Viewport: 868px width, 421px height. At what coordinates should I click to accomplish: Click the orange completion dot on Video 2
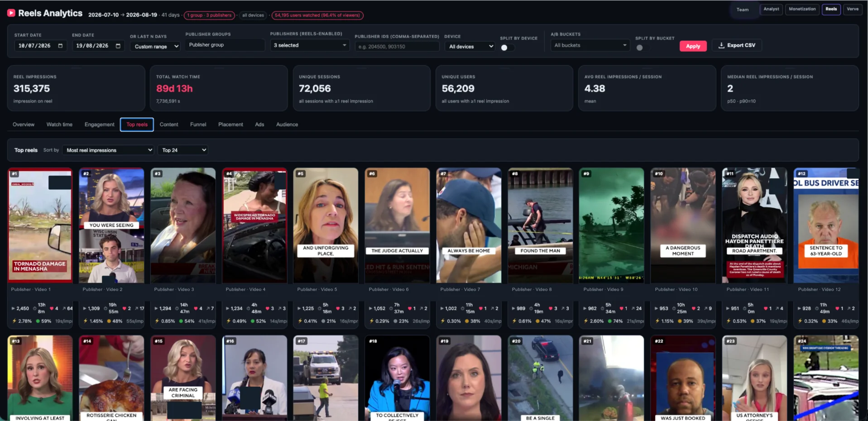(x=109, y=321)
